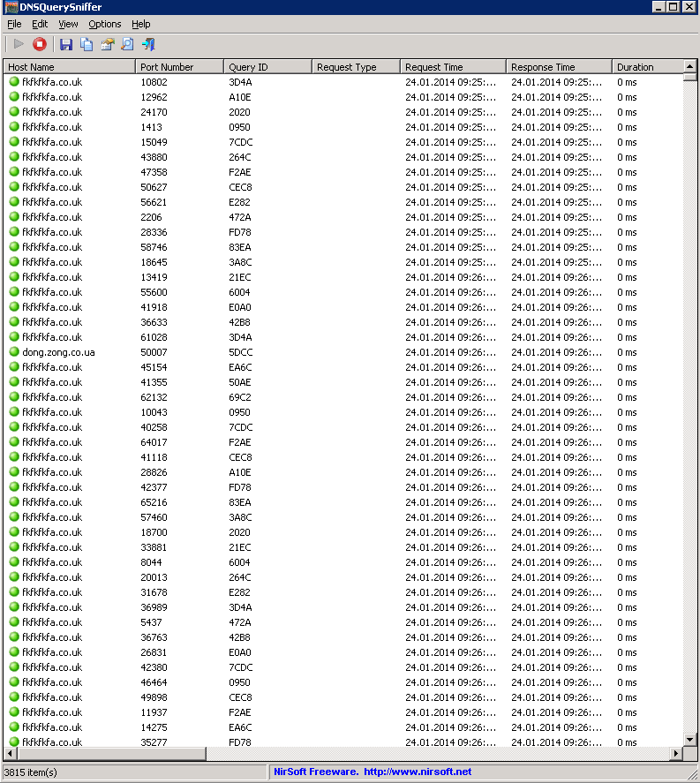Screen dimensions: 700x783
Task: Click port number 8044 cell
Action: [151, 561]
